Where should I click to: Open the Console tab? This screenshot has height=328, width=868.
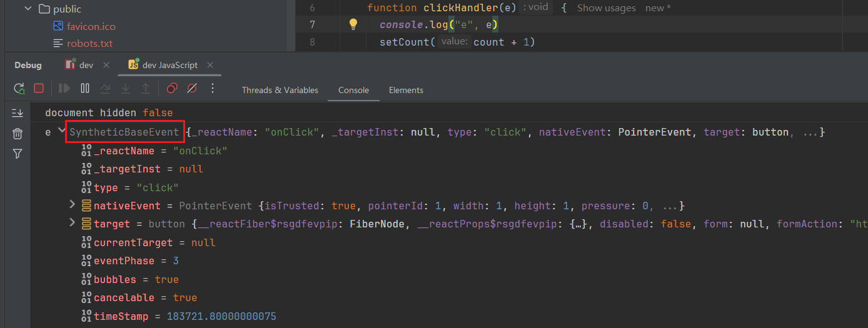tap(353, 90)
